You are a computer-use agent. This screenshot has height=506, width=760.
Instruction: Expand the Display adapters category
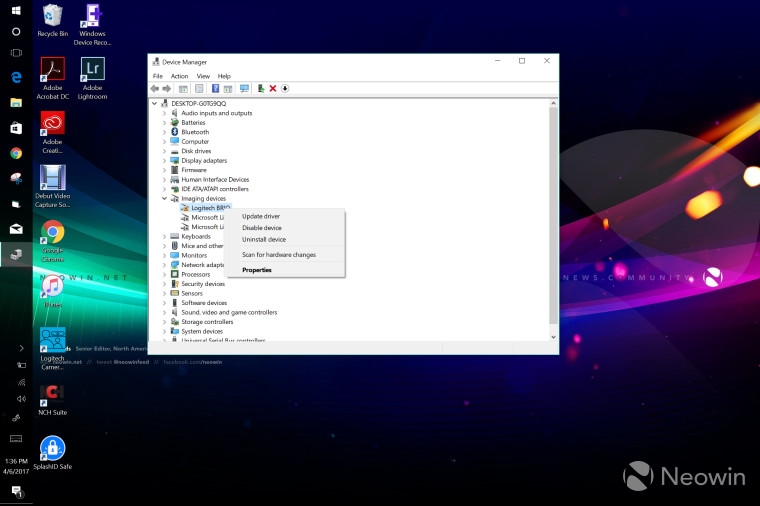[x=165, y=160]
